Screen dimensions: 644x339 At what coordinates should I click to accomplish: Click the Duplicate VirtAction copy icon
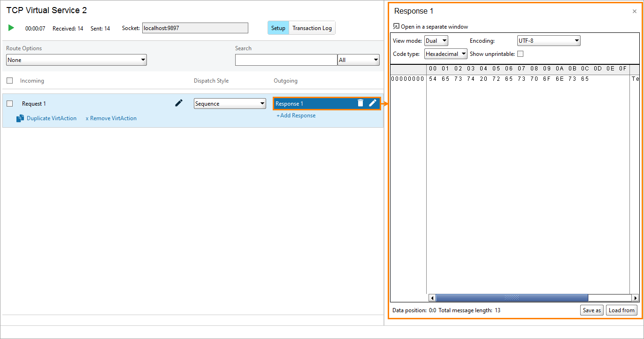pos(19,118)
